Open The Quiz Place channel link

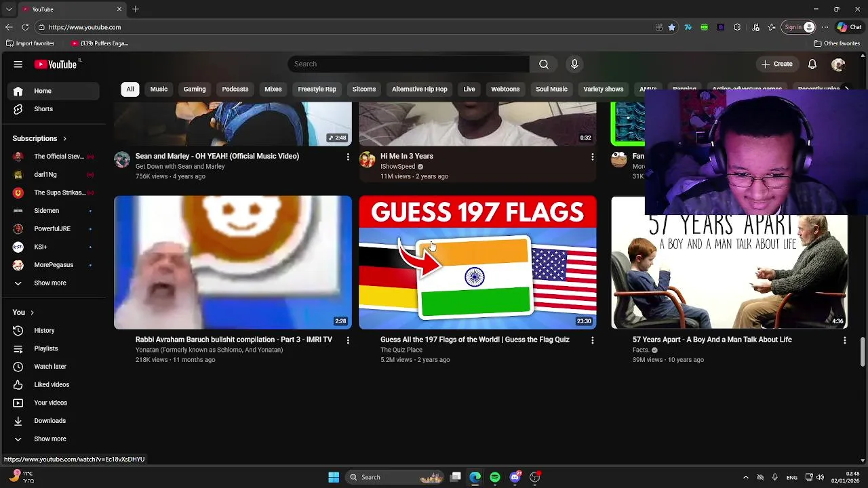click(401, 350)
